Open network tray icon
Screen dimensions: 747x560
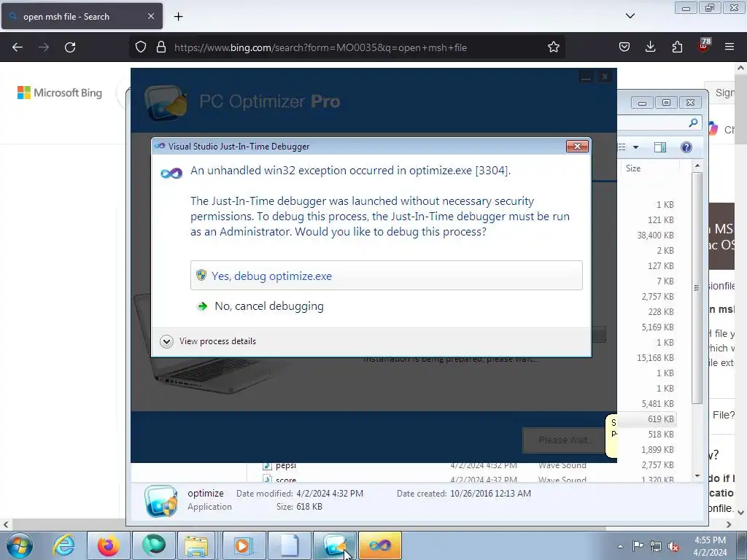(x=656, y=546)
